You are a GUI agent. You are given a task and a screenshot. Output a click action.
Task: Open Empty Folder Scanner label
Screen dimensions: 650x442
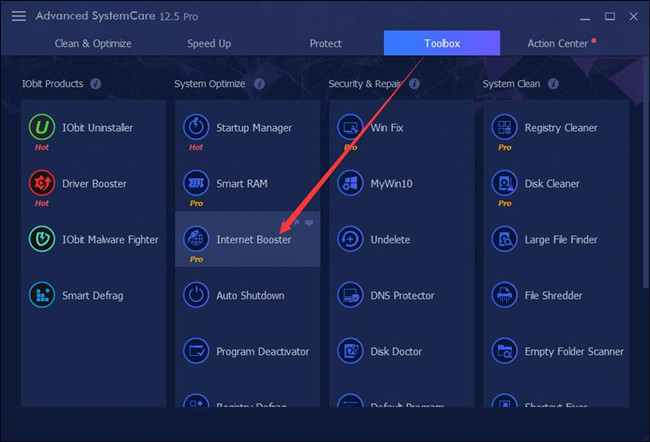click(x=574, y=352)
